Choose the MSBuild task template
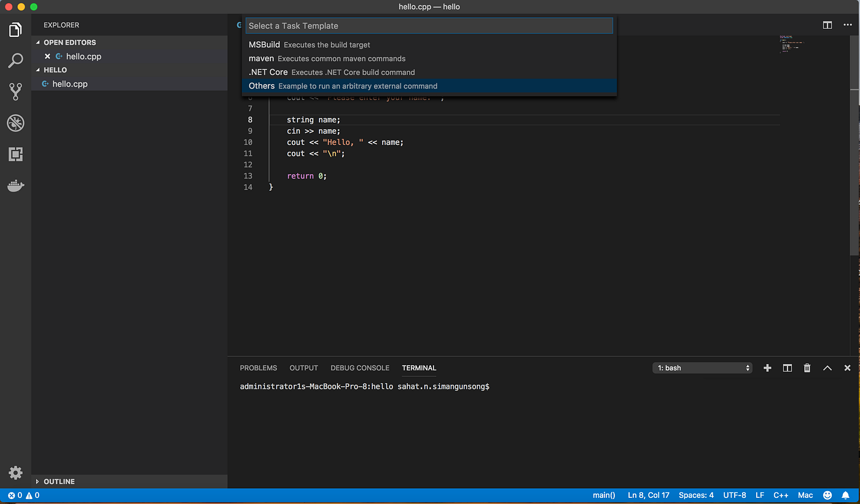 click(429, 45)
